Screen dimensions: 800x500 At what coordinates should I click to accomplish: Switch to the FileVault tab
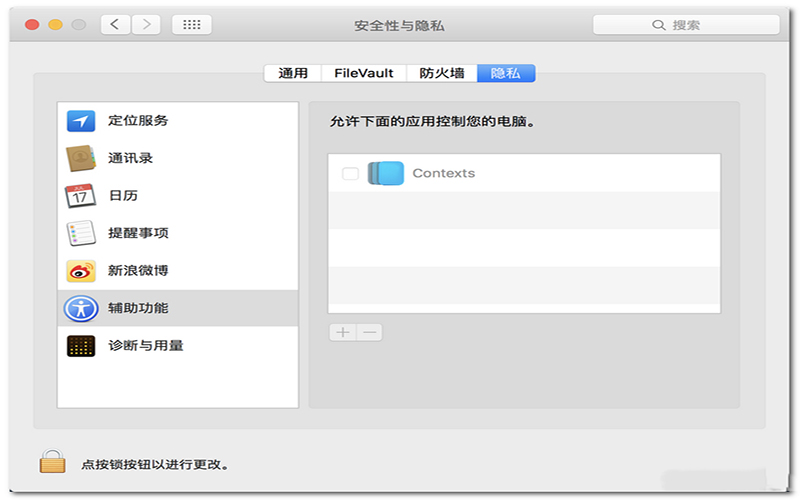(x=364, y=73)
